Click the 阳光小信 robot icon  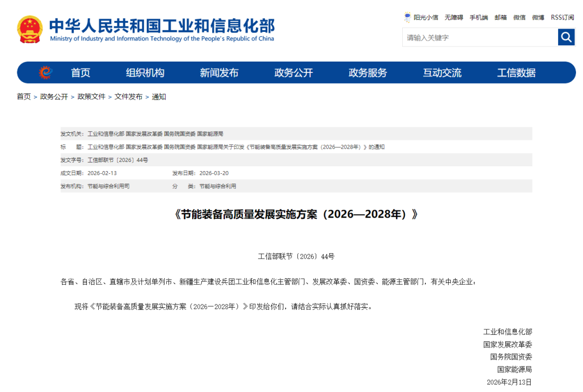tap(408, 17)
